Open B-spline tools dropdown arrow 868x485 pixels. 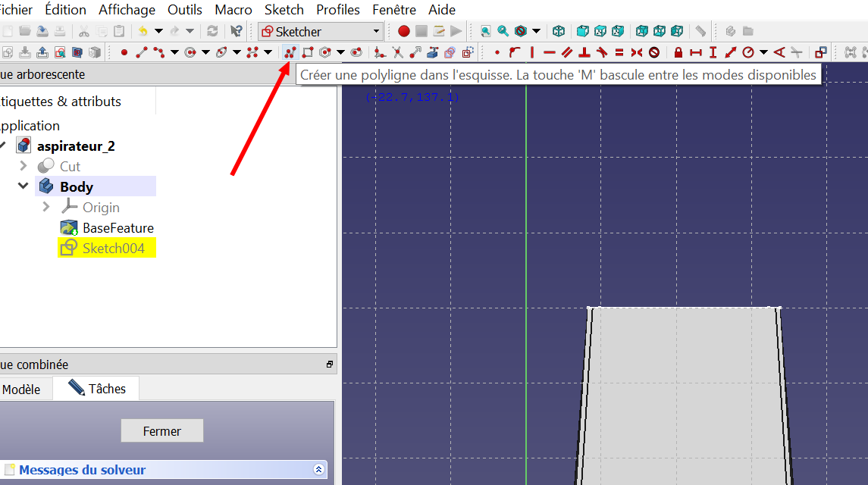pos(268,52)
